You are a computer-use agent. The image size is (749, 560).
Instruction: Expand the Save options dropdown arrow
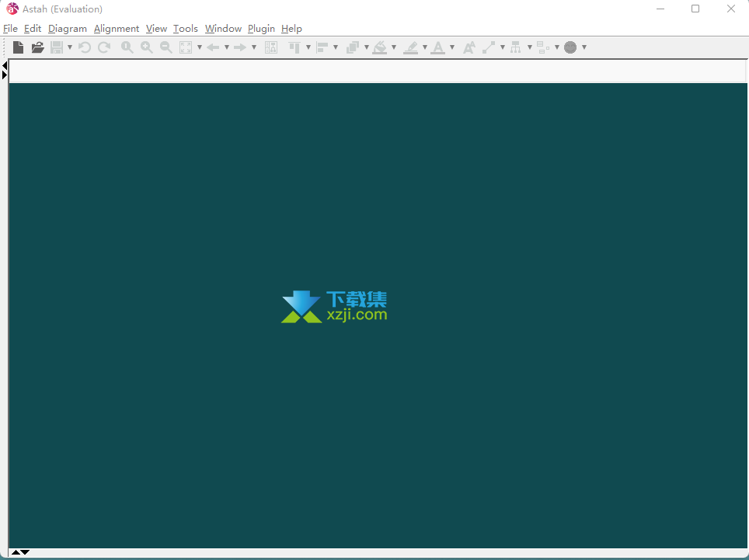[70, 47]
